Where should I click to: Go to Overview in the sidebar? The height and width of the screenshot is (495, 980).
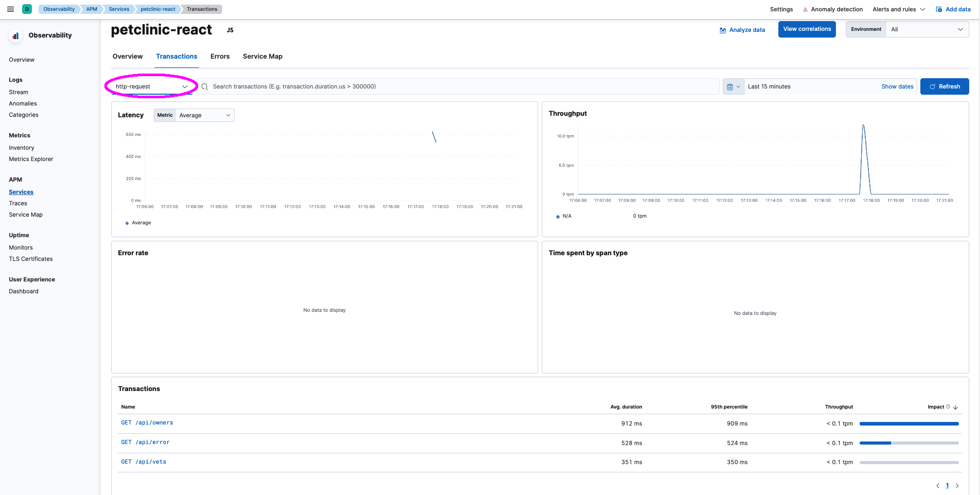point(22,60)
